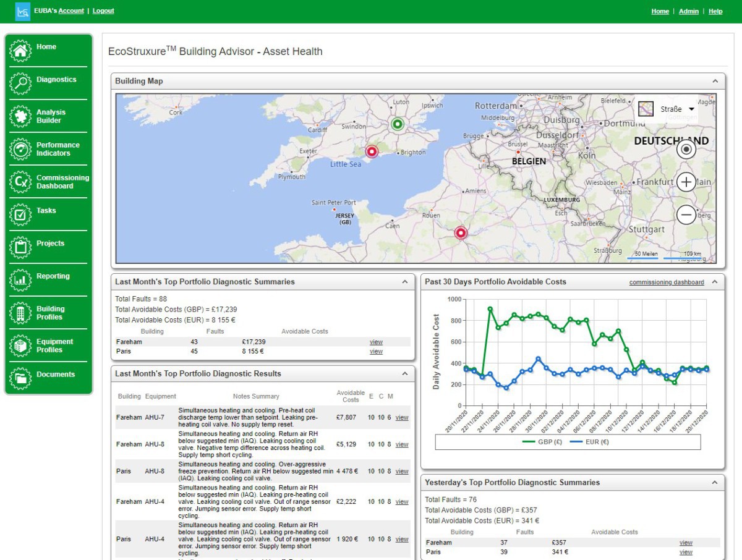Click the map style thumbnail icon
The image size is (742, 560).
[x=646, y=109]
